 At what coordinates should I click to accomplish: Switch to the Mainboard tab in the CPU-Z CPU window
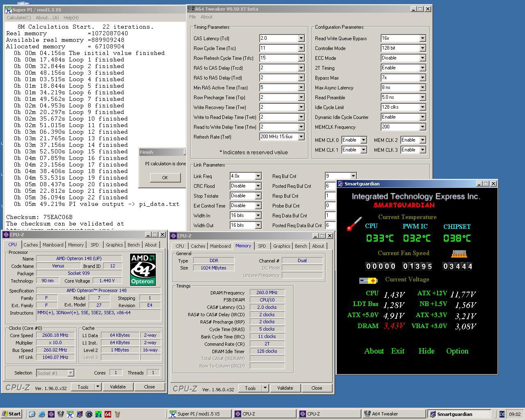[53, 245]
